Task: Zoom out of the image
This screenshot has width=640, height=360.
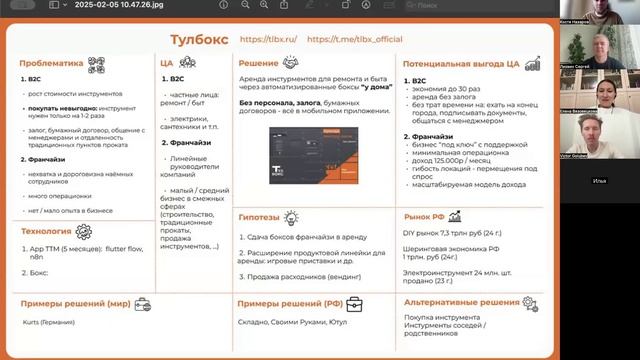Action: [245, 5]
